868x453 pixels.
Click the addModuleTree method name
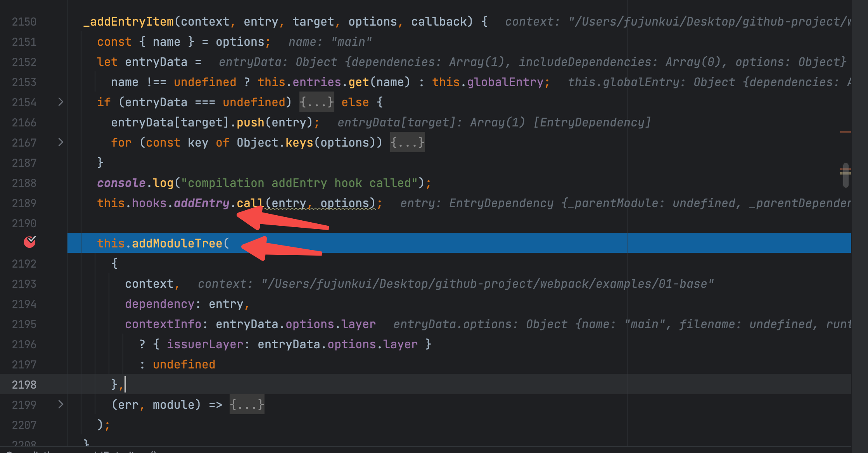[x=177, y=244]
